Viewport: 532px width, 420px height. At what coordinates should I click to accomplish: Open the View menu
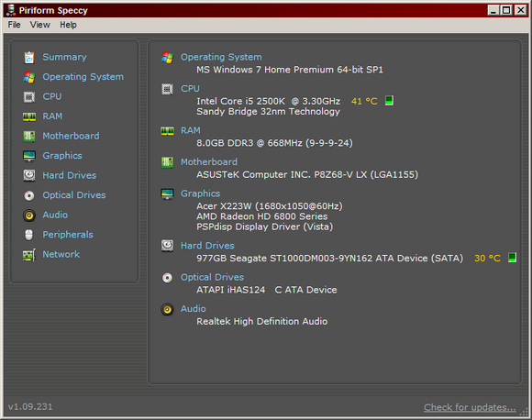(39, 25)
